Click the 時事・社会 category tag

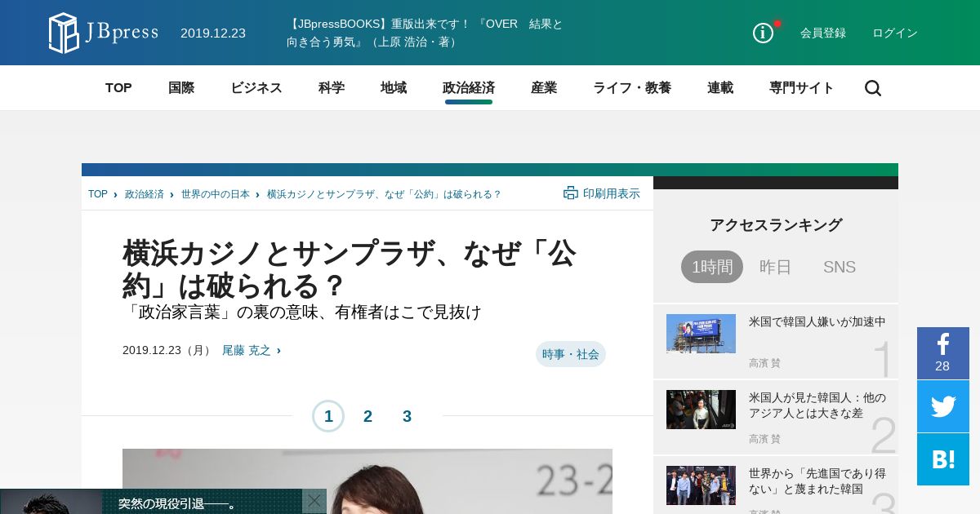click(571, 354)
